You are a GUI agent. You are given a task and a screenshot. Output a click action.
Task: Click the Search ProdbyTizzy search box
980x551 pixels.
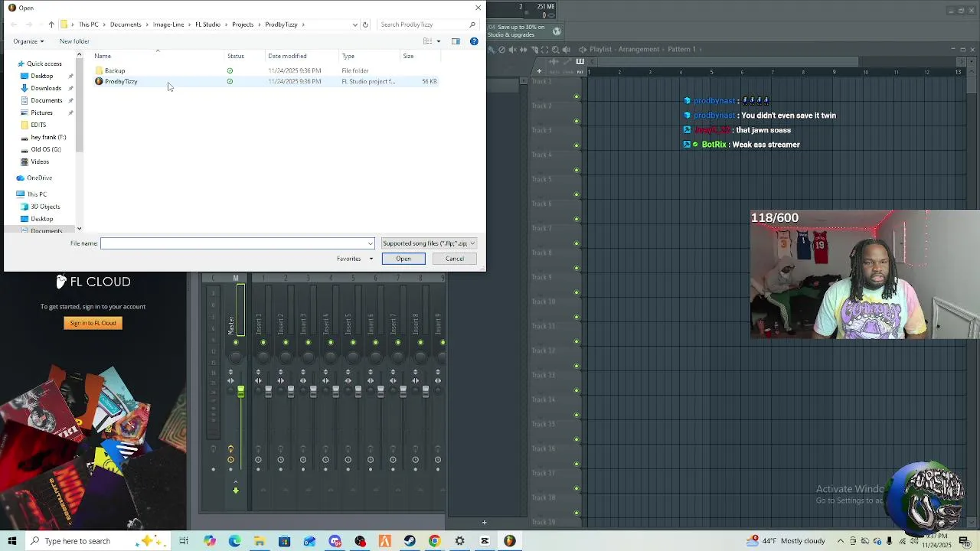point(429,24)
